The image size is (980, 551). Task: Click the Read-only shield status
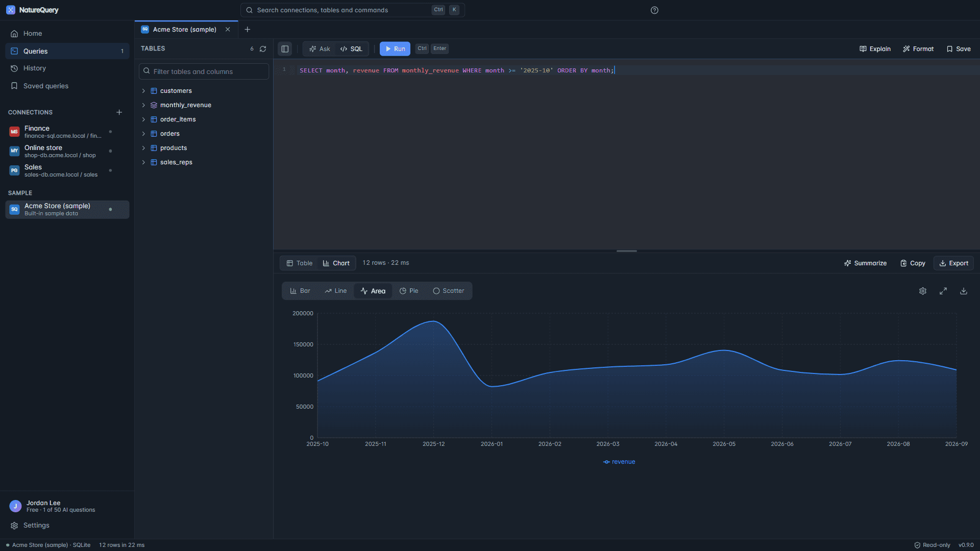[932, 545]
